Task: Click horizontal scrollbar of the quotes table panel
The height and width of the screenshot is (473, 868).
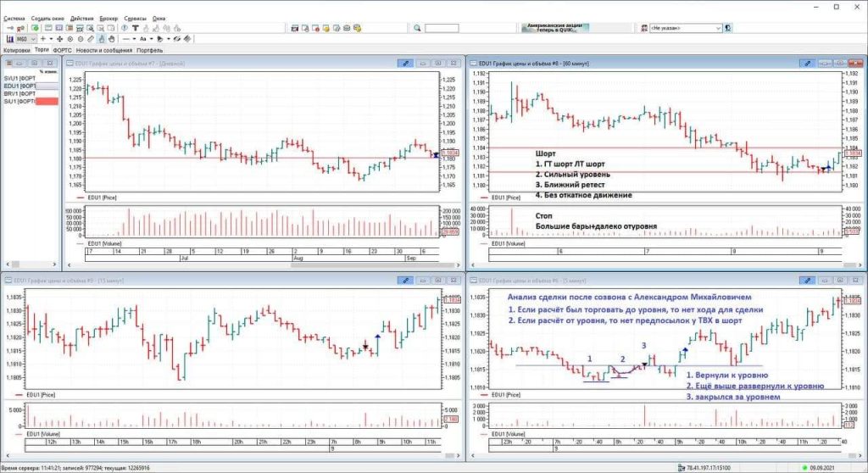Action: 31,264
